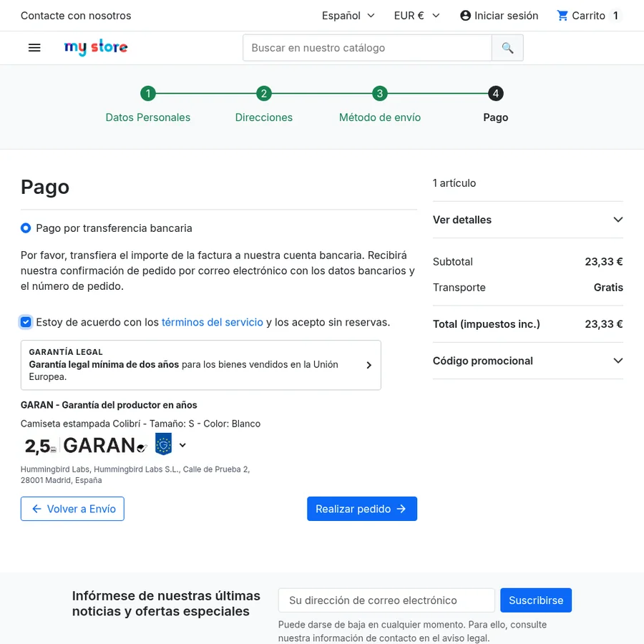Click step 4 circle in checkout progress
The width and height of the screenshot is (644, 644).
(496, 94)
